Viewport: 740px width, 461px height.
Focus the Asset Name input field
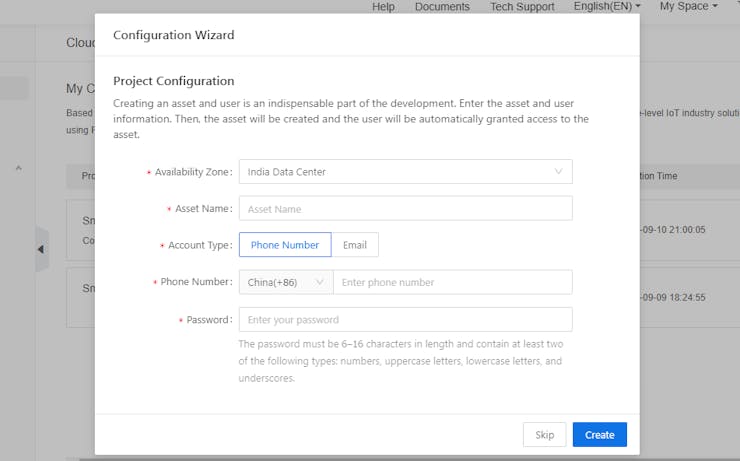click(405, 209)
